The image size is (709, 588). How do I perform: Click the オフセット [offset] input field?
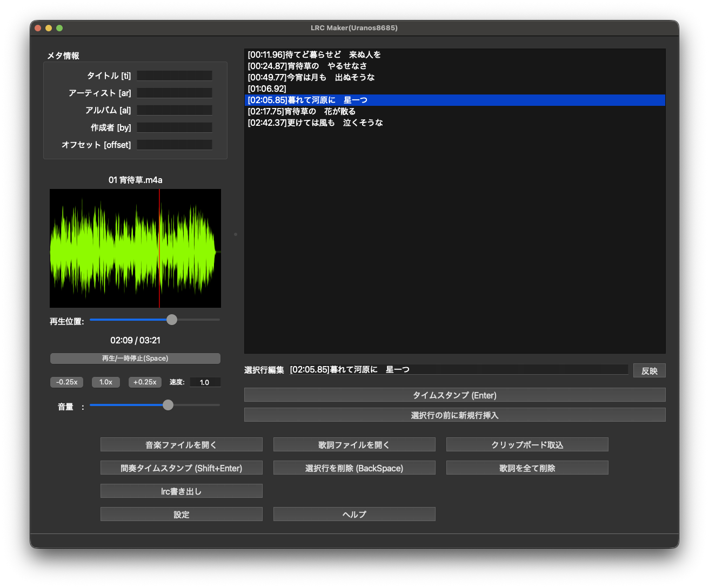coord(174,145)
